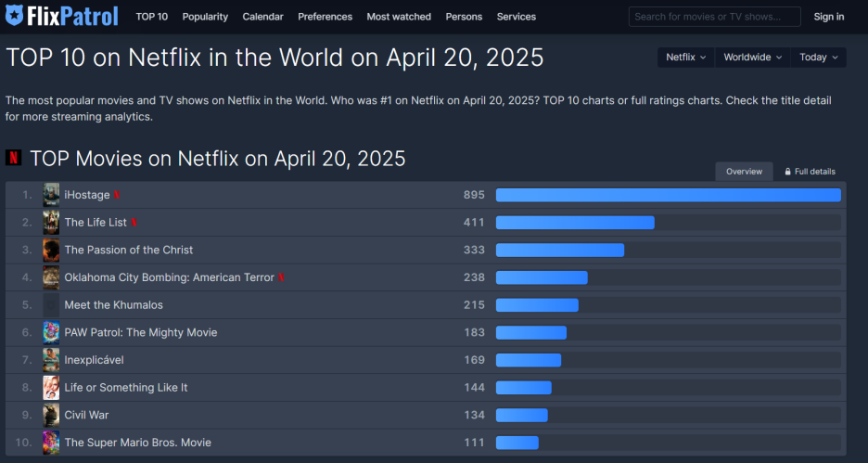Open PAW Patrol: The Mighty Movie link

pyautogui.click(x=141, y=332)
